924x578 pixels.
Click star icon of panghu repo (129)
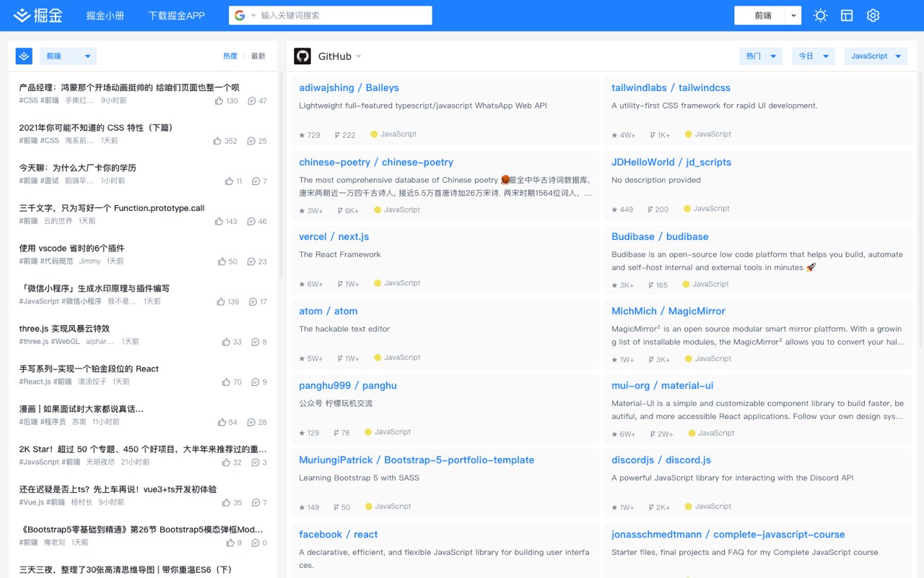click(x=302, y=433)
